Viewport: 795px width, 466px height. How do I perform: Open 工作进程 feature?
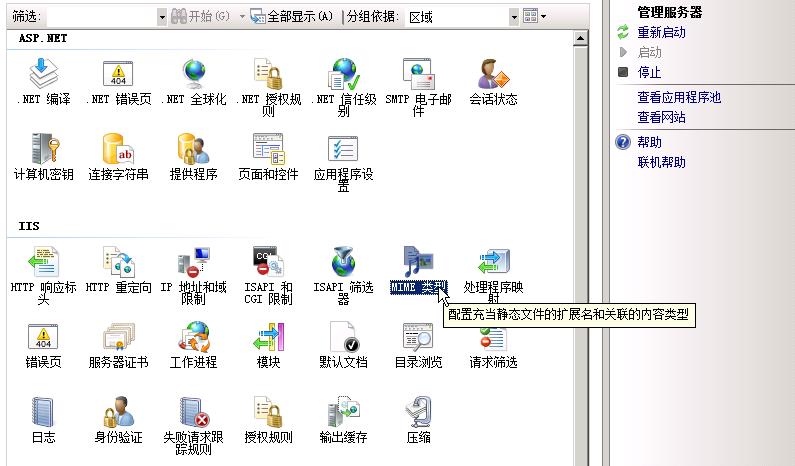coord(194,345)
